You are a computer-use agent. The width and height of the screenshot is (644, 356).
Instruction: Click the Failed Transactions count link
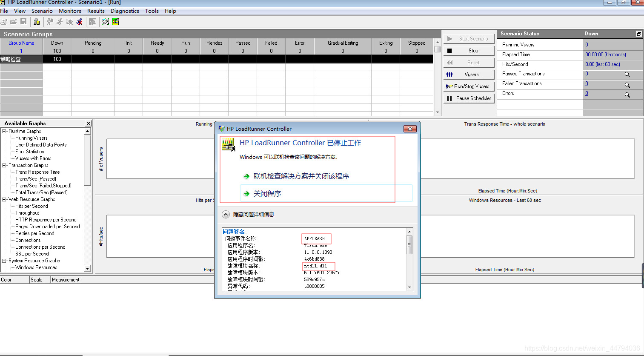pos(587,84)
